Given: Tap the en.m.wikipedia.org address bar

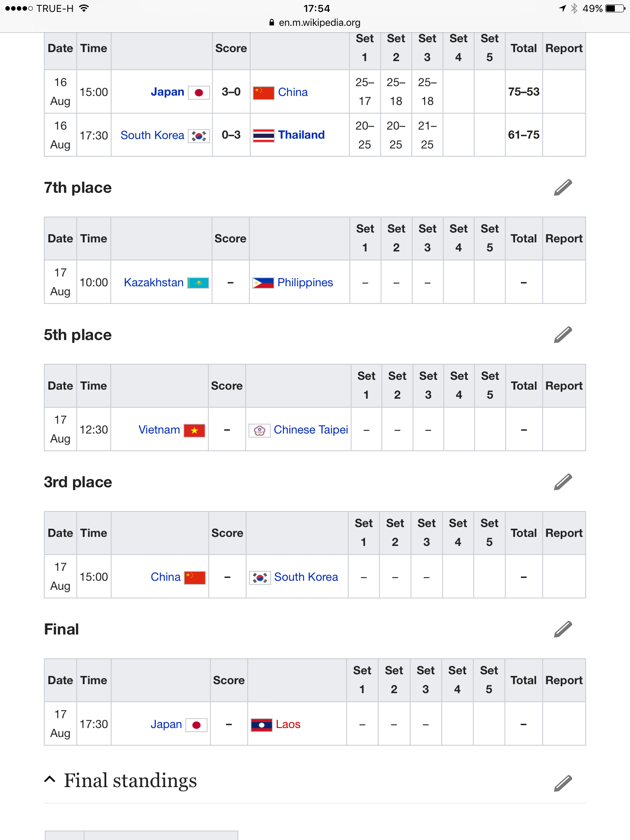Looking at the screenshot, I should tap(315, 23).
